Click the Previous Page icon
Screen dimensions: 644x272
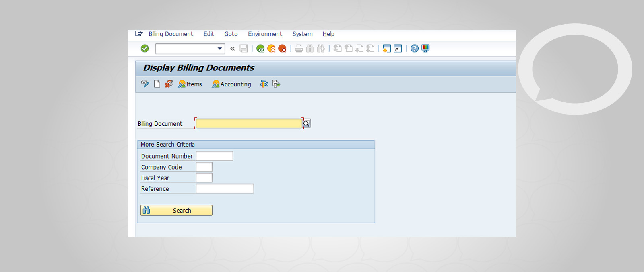pos(349,49)
